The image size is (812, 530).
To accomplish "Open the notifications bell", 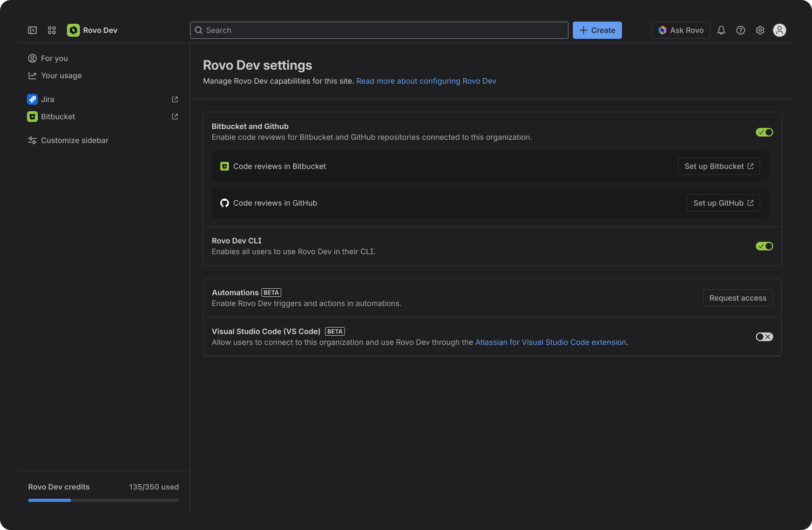I will tap(721, 30).
